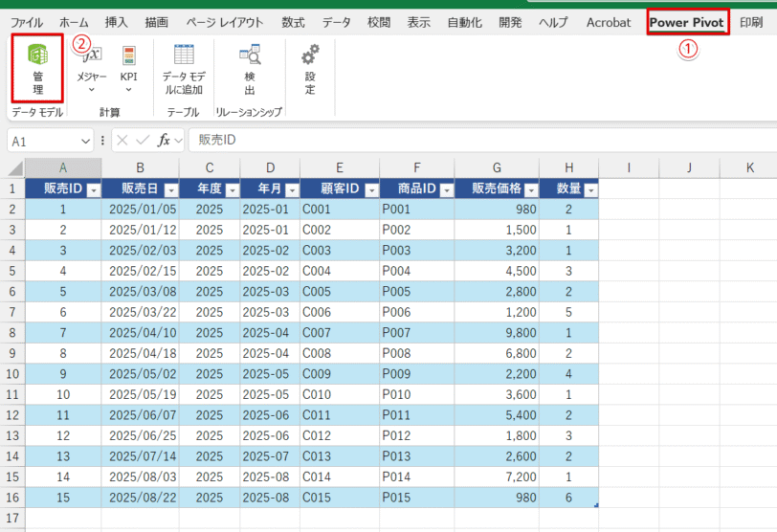
Task: Click cell with date 2025/05/19
Action: click(x=141, y=395)
